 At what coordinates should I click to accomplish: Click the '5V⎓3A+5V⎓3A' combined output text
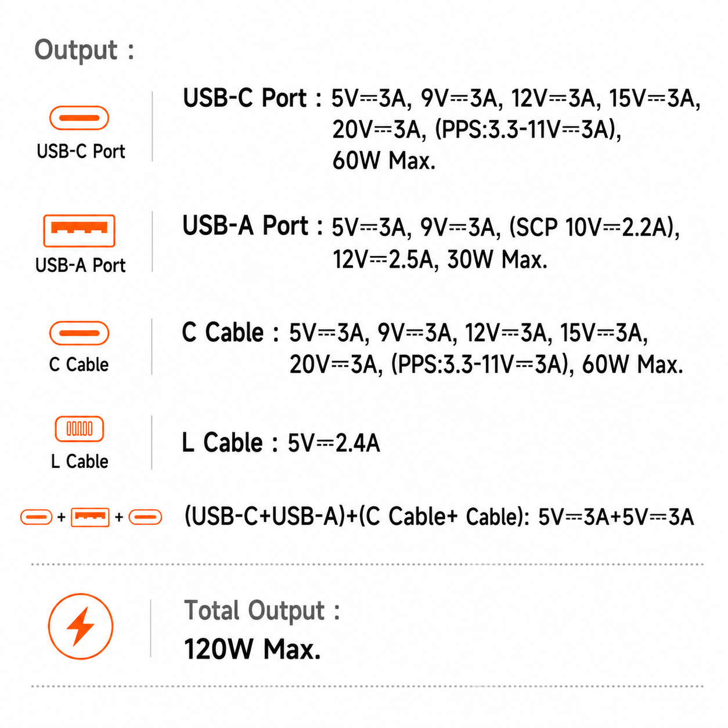coord(616,517)
